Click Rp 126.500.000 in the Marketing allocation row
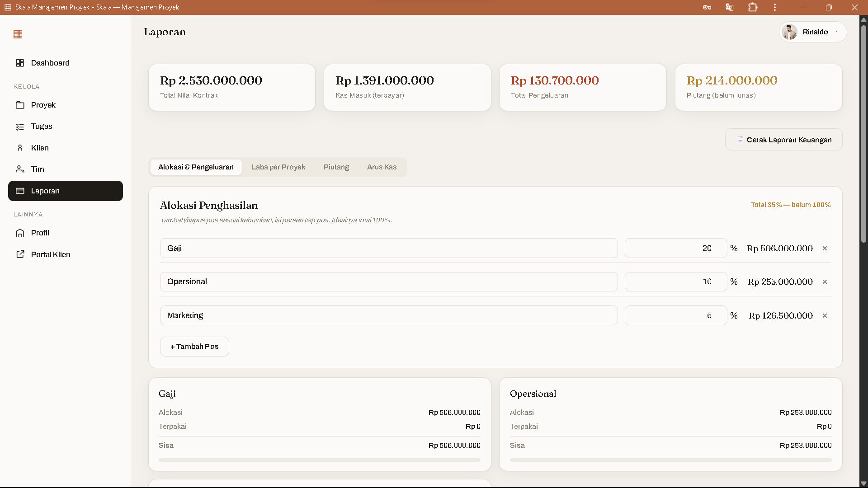The width and height of the screenshot is (868, 488). (x=781, y=315)
